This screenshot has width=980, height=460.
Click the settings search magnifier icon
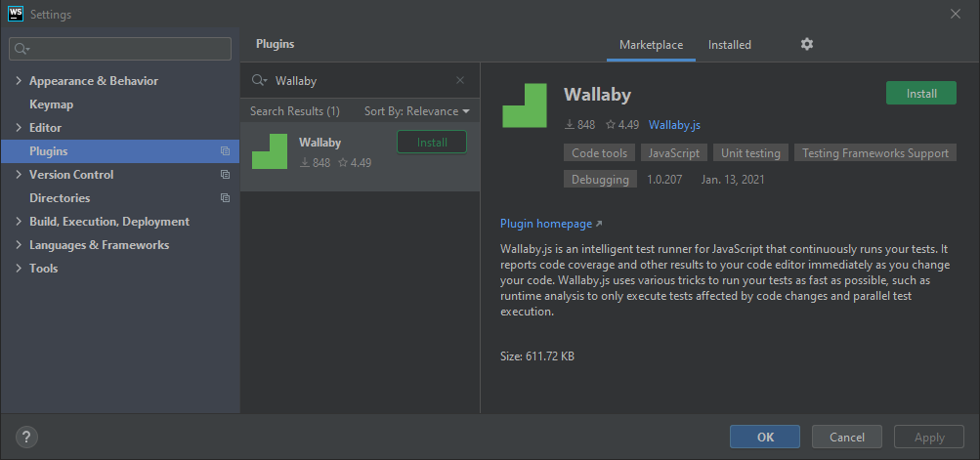click(21, 49)
